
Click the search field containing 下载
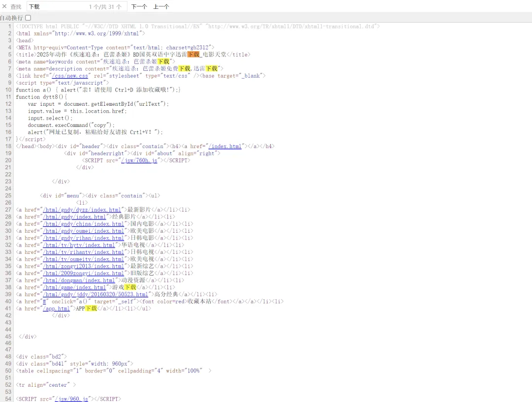coord(77,6)
